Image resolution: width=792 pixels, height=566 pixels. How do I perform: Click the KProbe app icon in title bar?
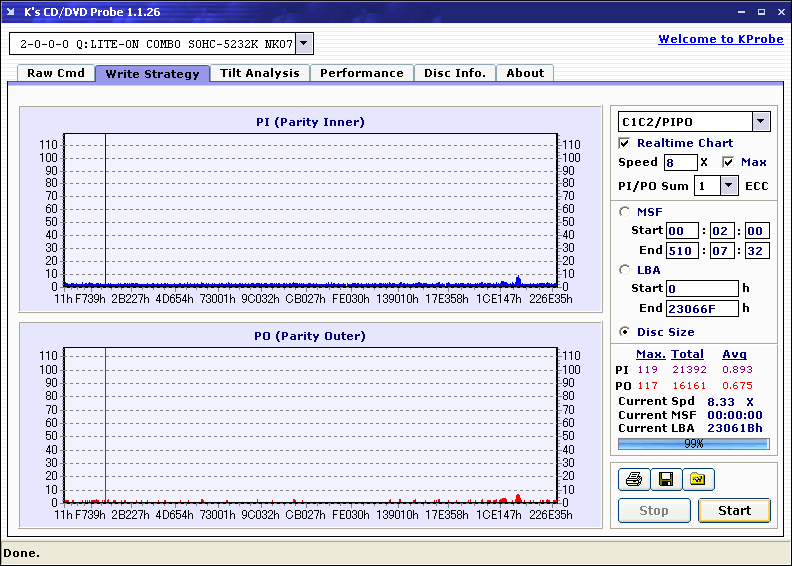coord(12,12)
